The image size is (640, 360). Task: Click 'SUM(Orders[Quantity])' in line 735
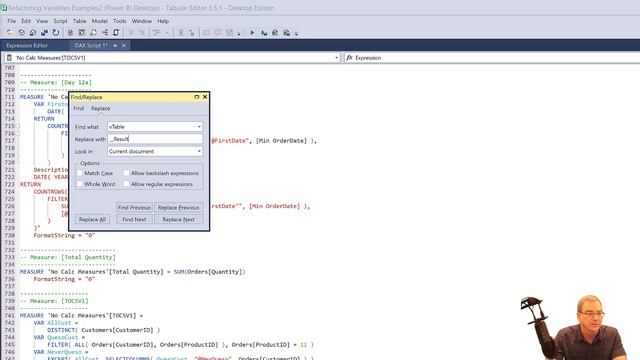209,272
